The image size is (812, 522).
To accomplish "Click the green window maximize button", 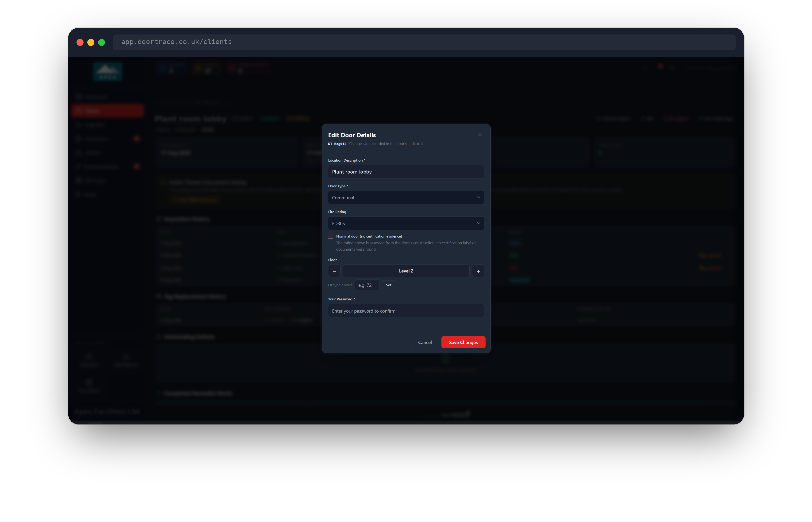I will tap(102, 42).
